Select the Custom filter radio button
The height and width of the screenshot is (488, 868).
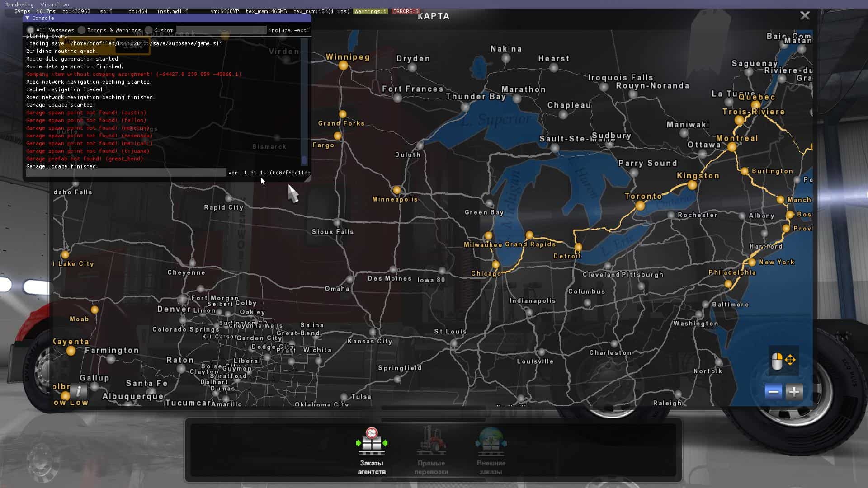(148, 30)
